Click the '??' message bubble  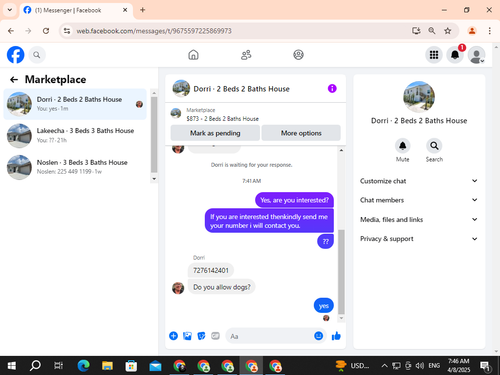click(325, 241)
